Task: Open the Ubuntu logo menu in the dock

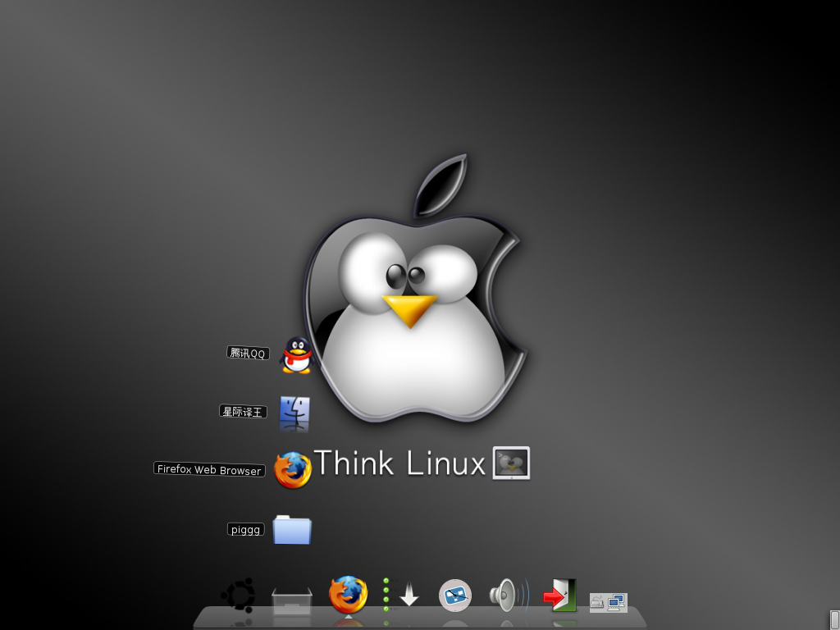Action: [239, 594]
